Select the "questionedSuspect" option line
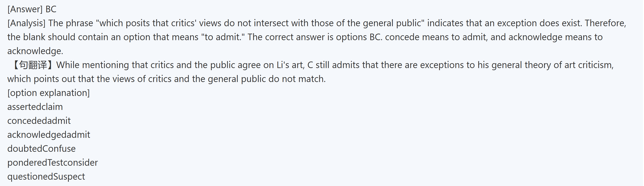This screenshot has width=644, height=186. tap(46, 177)
